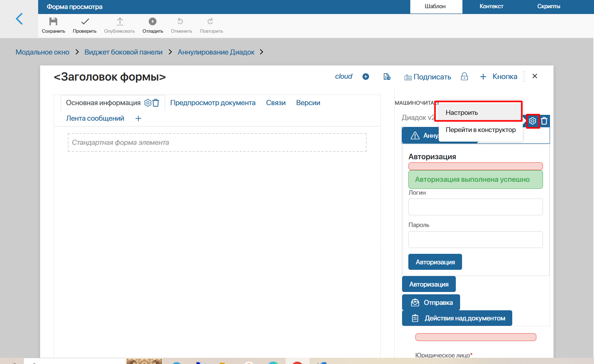This screenshot has height=364, width=594.
Task: Undo with Отменить
Action: click(x=181, y=25)
